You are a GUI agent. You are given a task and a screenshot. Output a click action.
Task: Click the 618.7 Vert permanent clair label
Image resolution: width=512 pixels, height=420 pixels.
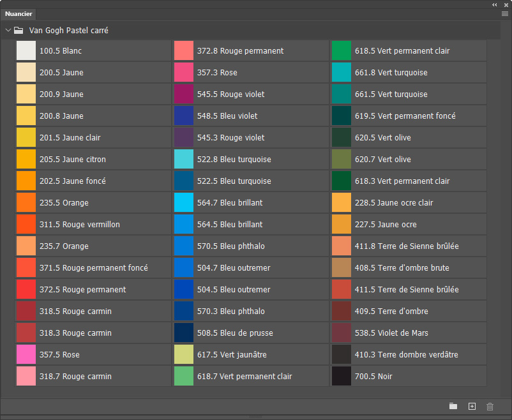click(245, 377)
